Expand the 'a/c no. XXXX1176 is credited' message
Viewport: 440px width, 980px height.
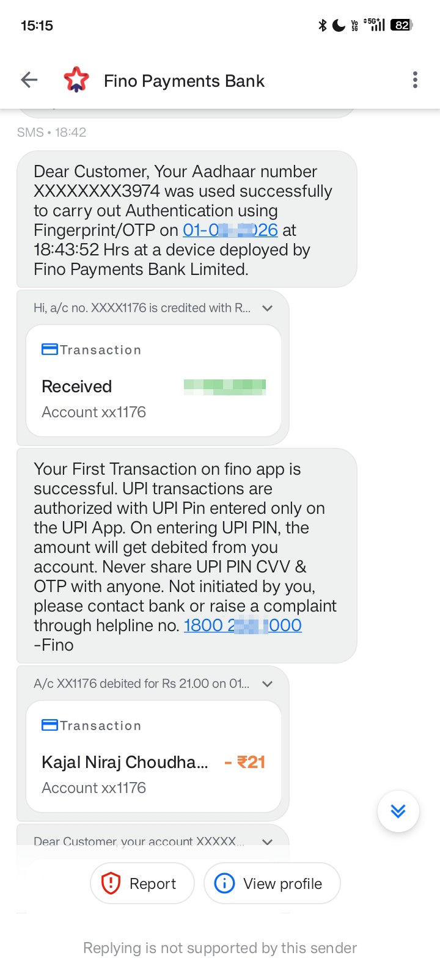[267, 308]
